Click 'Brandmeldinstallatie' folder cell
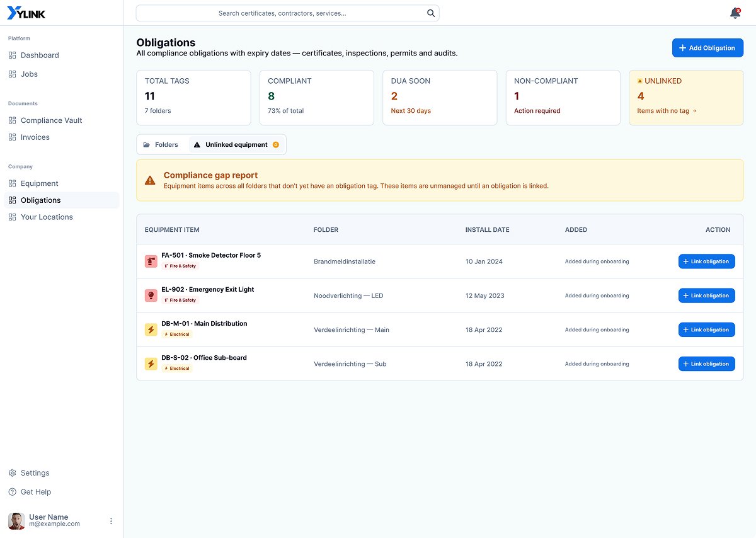 pyautogui.click(x=345, y=261)
